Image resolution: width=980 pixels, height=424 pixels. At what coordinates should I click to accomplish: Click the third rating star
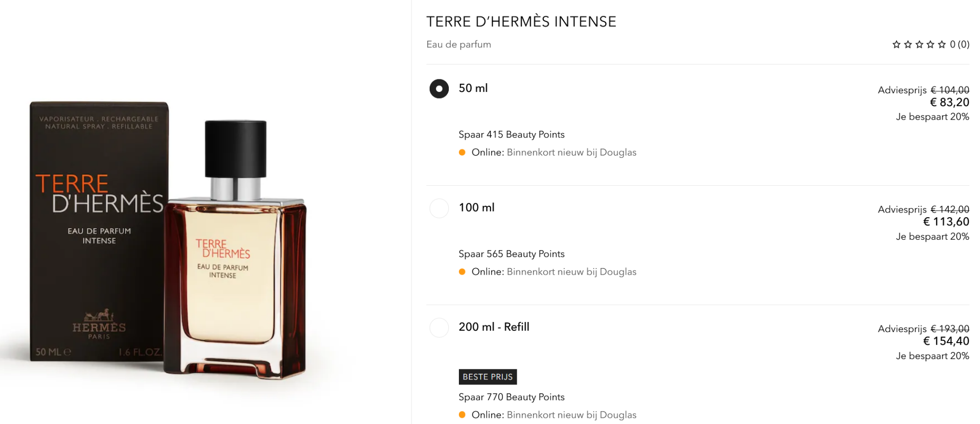pos(919,45)
